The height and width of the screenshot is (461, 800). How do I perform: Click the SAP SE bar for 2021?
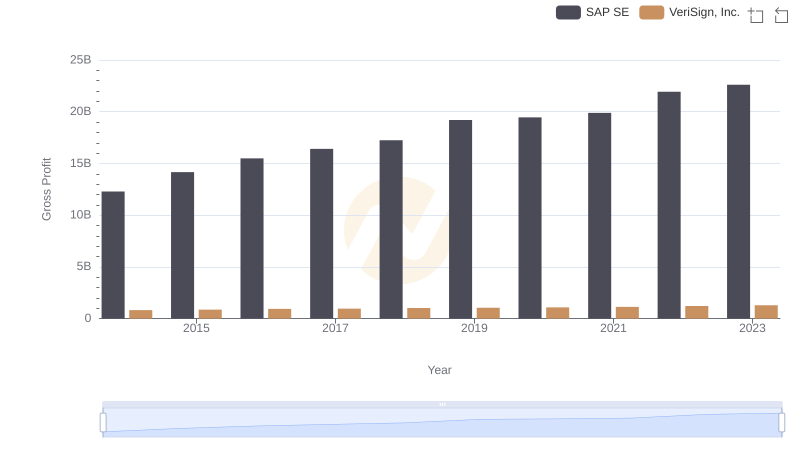coord(599,216)
